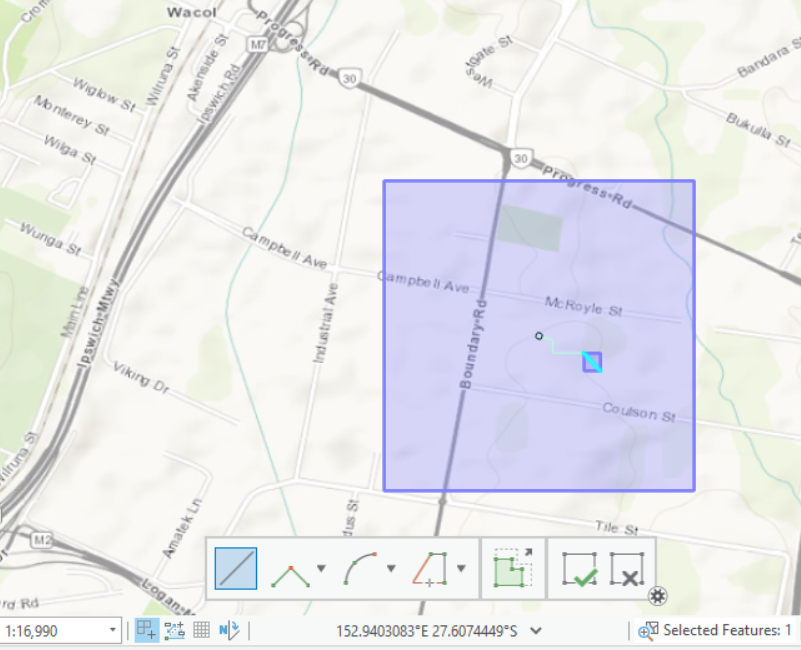Click the magnifier selection icon near Selected Features

(x=643, y=630)
